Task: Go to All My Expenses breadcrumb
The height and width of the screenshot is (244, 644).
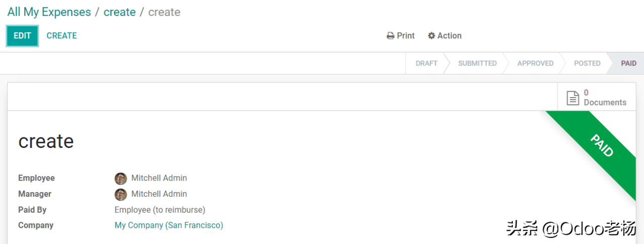Action: tap(49, 12)
